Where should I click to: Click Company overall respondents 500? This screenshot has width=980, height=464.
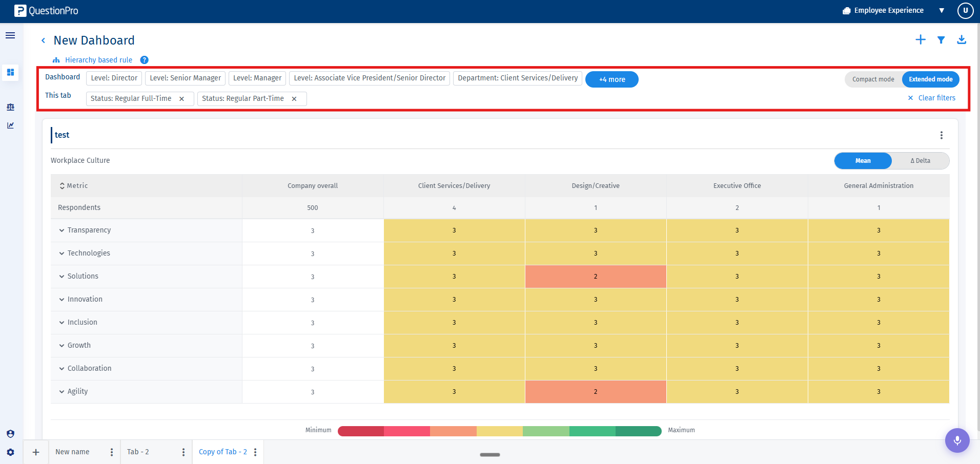(313, 208)
